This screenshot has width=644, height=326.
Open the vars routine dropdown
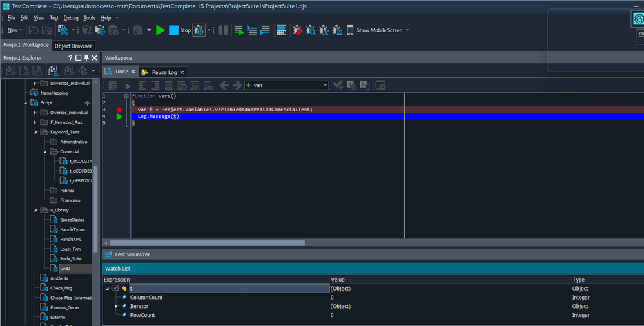tap(325, 85)
